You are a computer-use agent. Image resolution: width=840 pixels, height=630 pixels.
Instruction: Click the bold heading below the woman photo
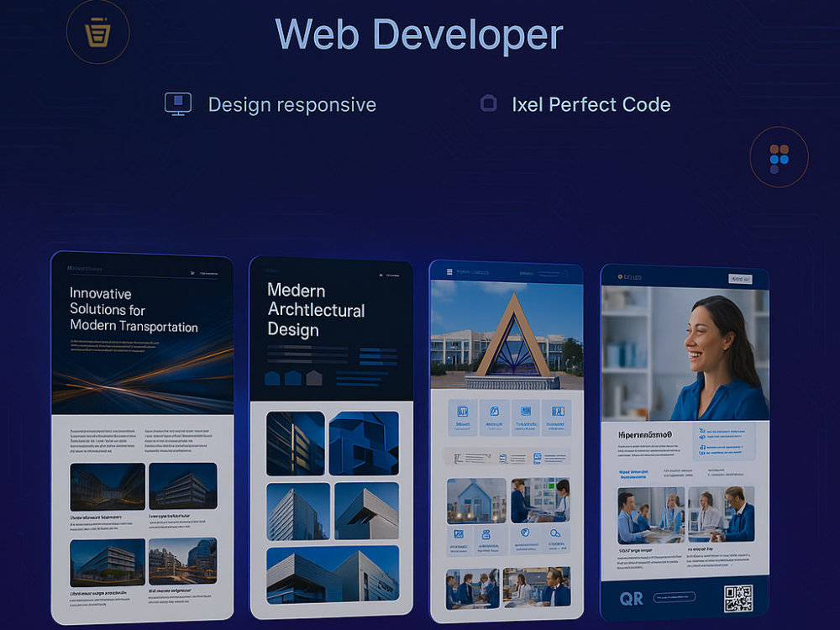(645, 435)
